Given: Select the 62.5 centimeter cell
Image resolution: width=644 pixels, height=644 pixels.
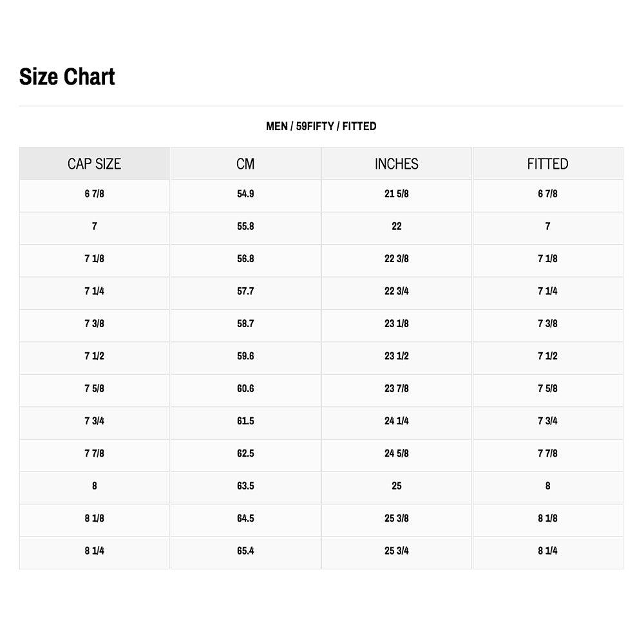Looking at the screenshot, I should coord(245,453).
